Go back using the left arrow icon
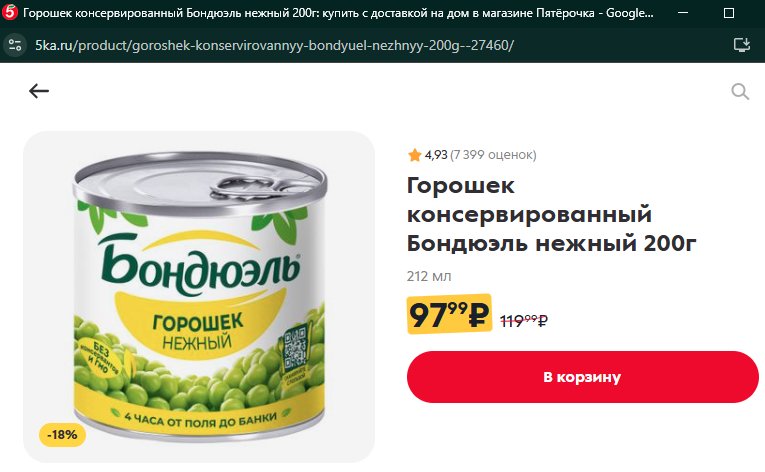This screenshot has height=472, width=765. 39,91
